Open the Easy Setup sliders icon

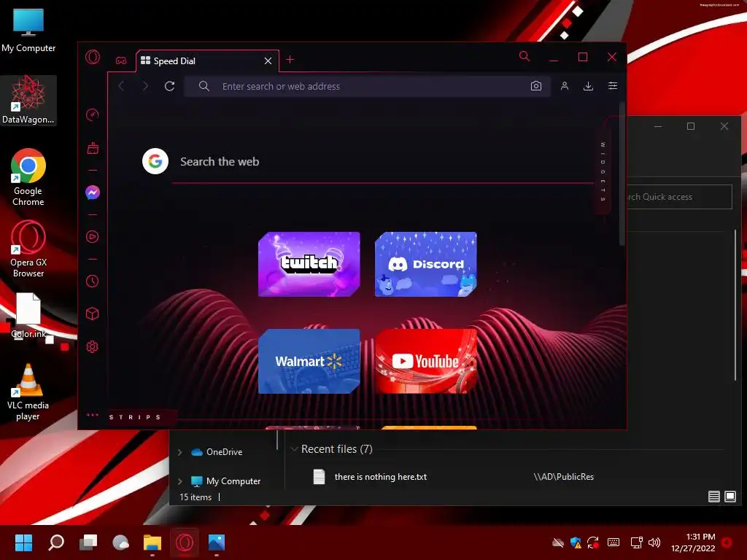[613, 86]
